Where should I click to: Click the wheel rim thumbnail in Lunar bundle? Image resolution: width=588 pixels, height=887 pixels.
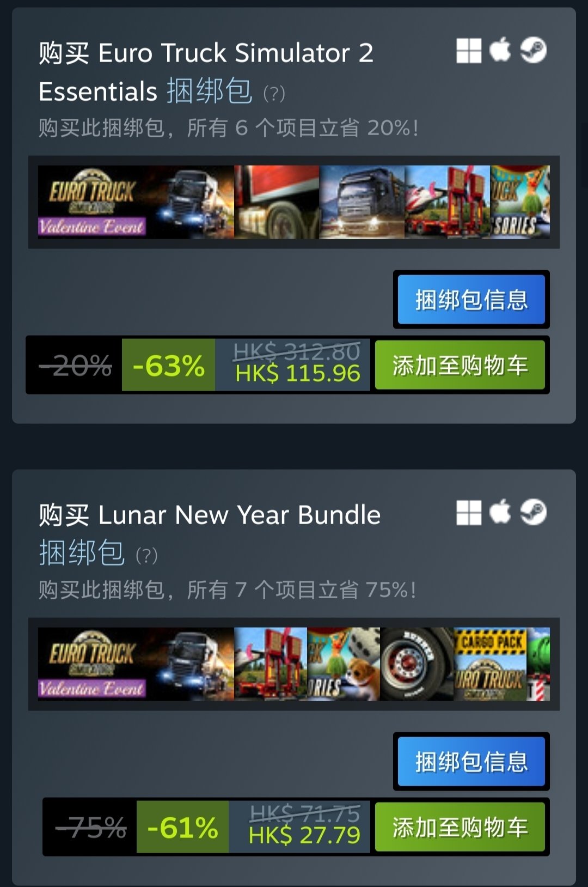[x=417, y=664]
